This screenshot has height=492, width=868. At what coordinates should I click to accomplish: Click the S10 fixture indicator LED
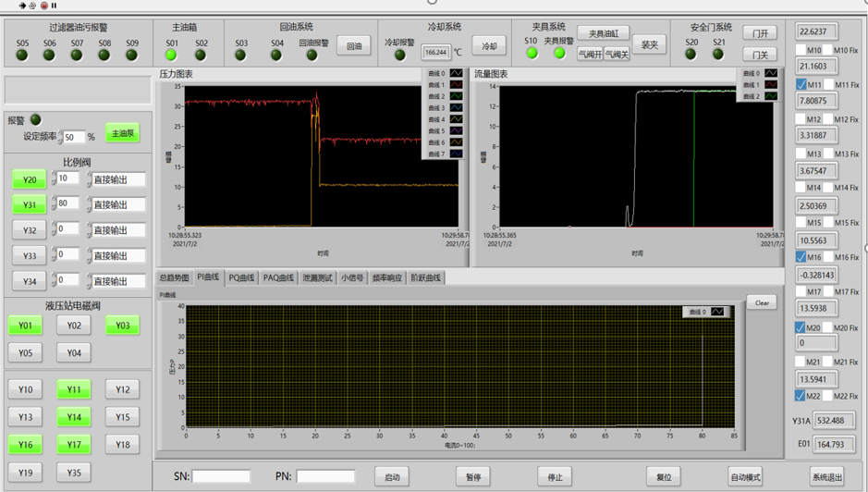click(x=532, y=54)
